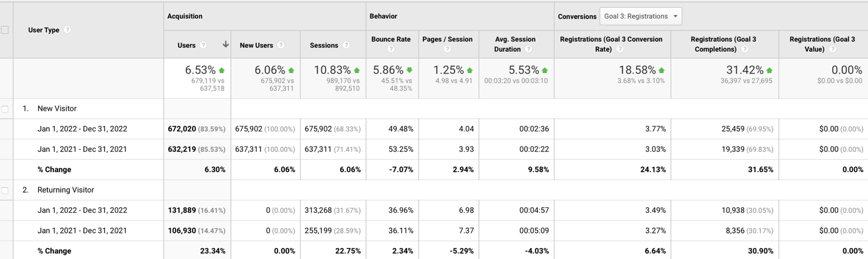Image resolution: width=868 pixels, height=259 pixels.
Task: Click help icon beside Avg. Session Duration
Action: 528,49
